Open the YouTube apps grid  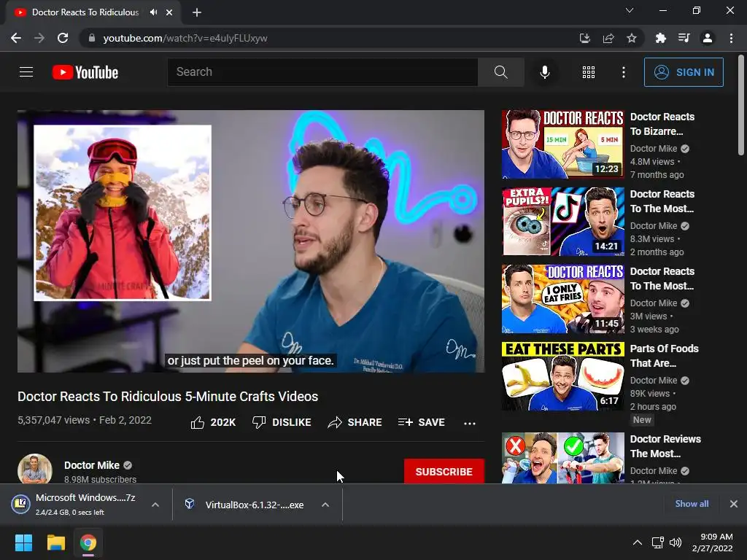589,72
